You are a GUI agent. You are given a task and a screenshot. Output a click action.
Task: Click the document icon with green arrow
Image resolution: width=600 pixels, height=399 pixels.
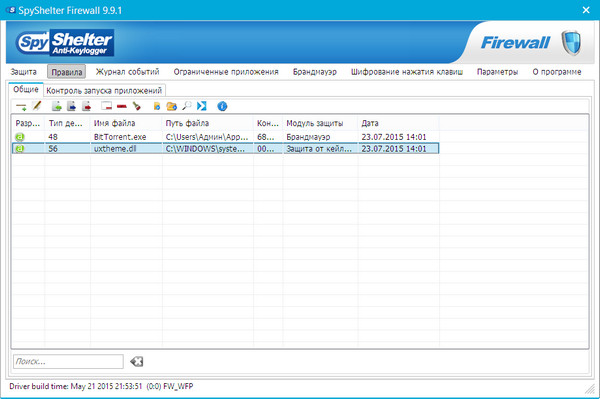pos(57,106)
